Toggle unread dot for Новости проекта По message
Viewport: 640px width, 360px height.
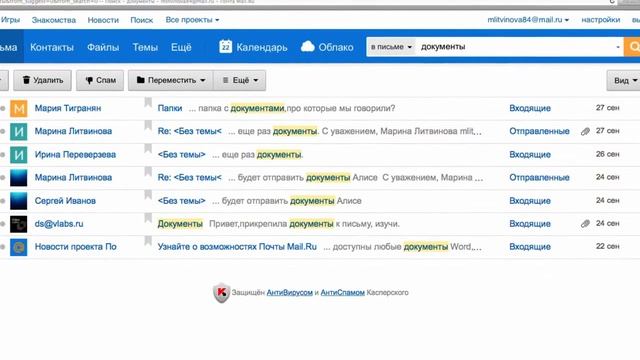[2, 247]
